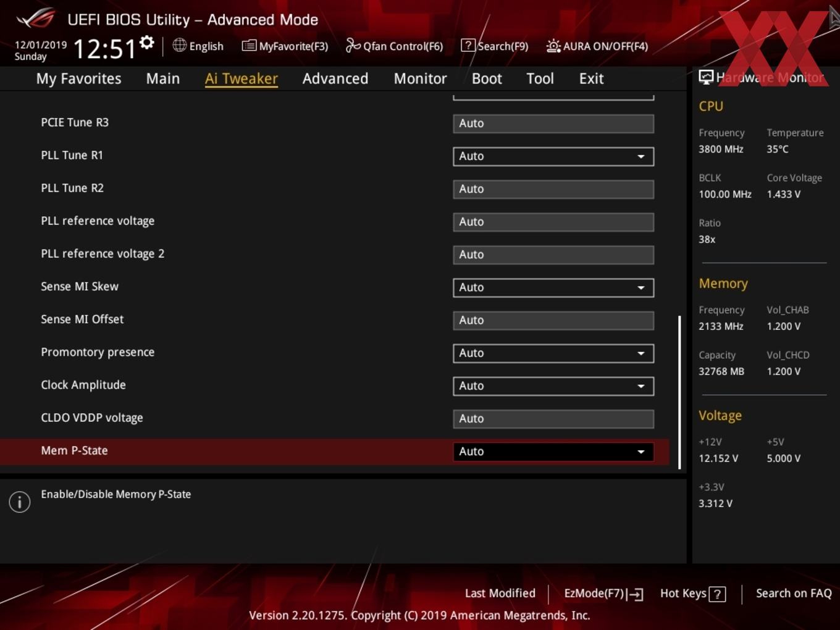
Task: Toggle AURA ON/OFF(F4)
Action: pos(597,46)
